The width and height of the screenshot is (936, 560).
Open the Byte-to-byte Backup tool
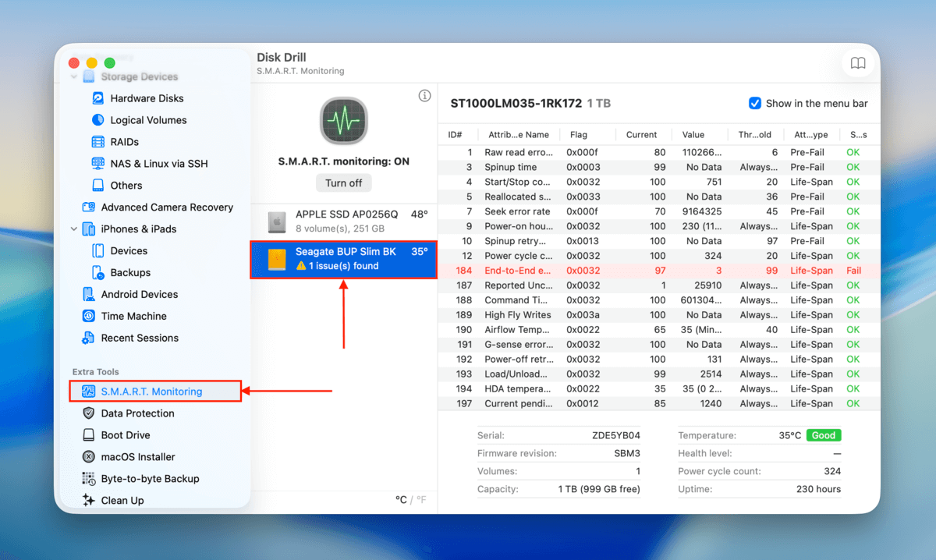[151, 478]
